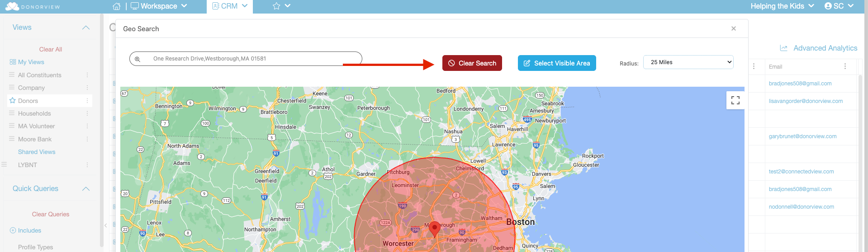Click the search magnifier icon in address field

138,59
